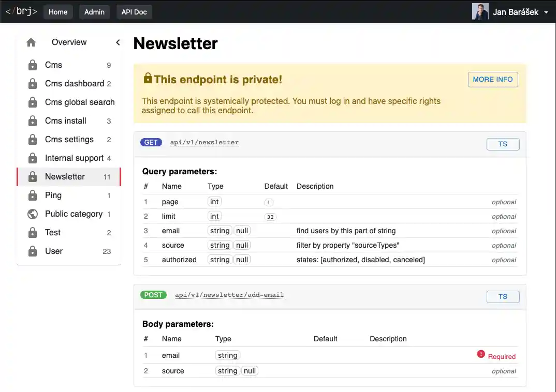
Task: Click the globe icon beside Public category
Action: pyautogui.click(x=32, y=214)
